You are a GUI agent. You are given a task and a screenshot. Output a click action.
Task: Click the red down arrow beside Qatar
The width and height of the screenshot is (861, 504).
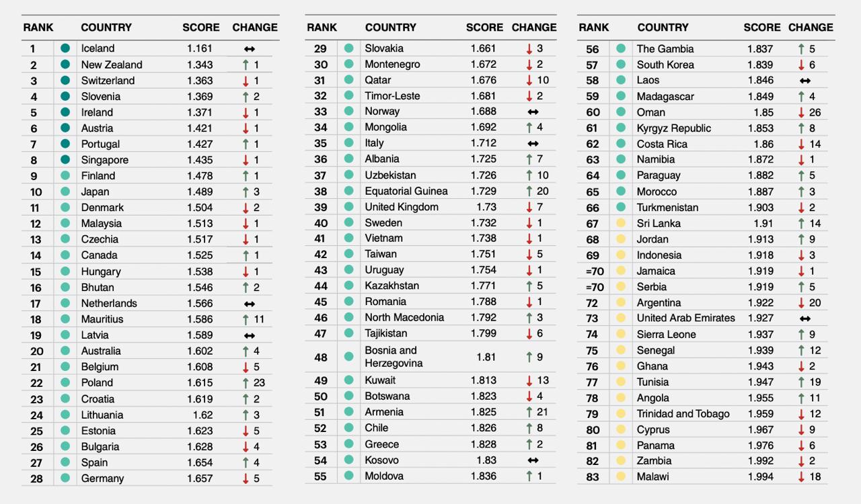(x=529, y=80)
